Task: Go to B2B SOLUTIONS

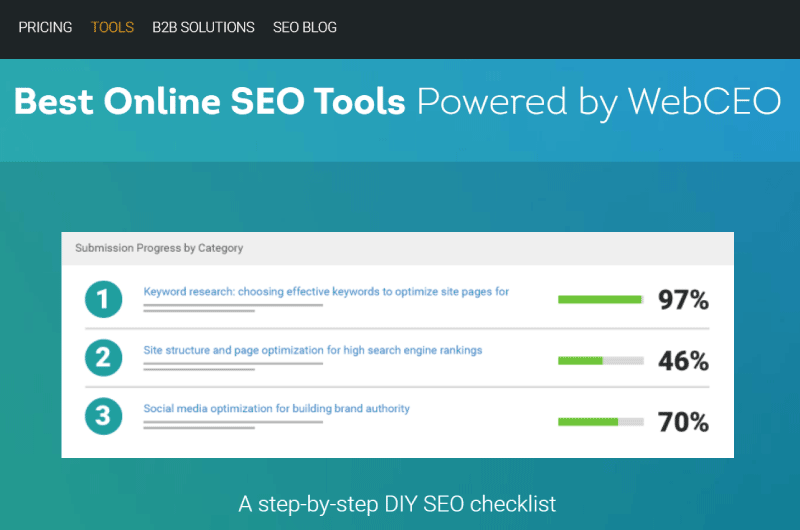Action: point(203,27)
